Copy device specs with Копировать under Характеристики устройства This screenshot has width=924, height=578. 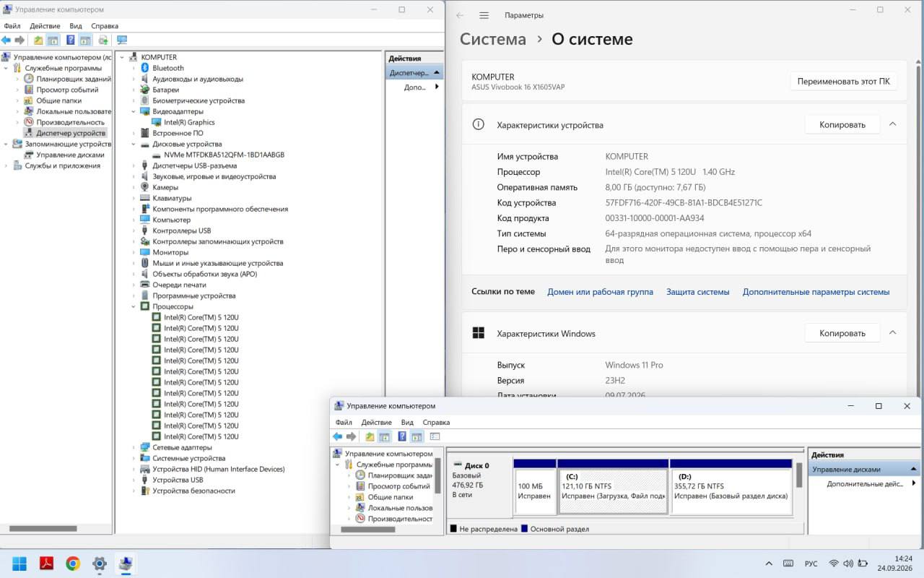pos(842,125)
